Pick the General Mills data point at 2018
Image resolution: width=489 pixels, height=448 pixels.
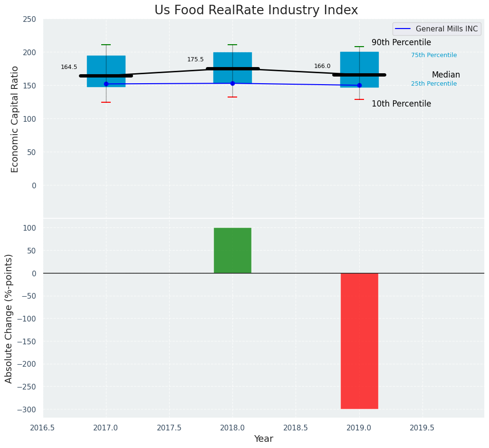[x=232, y=83]
